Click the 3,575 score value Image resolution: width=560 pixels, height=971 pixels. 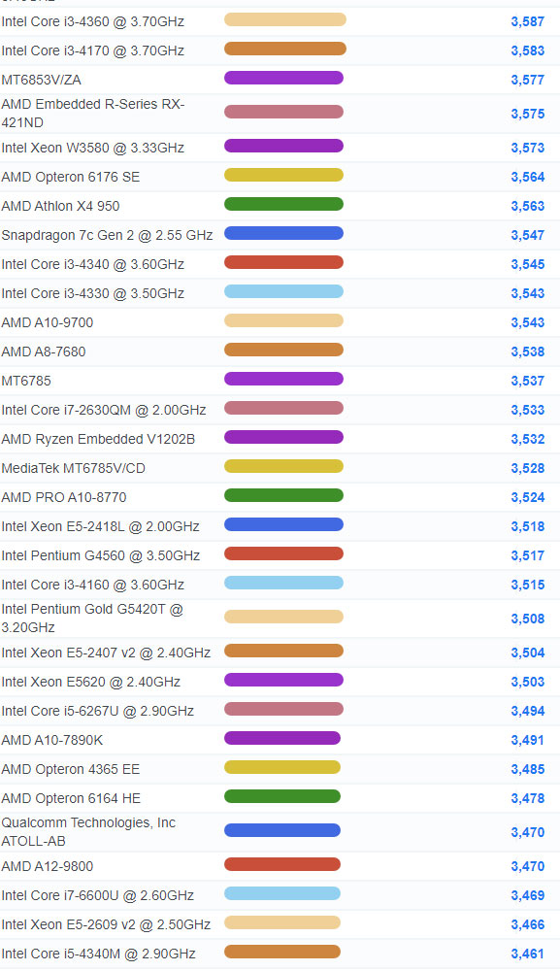(528, 114)
